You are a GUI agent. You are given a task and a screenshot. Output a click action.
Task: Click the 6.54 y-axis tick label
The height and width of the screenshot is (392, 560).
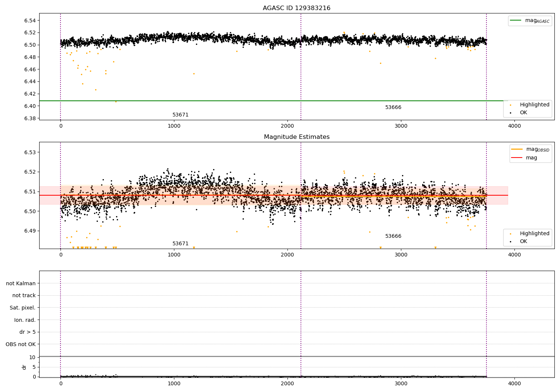click(30, 21)
